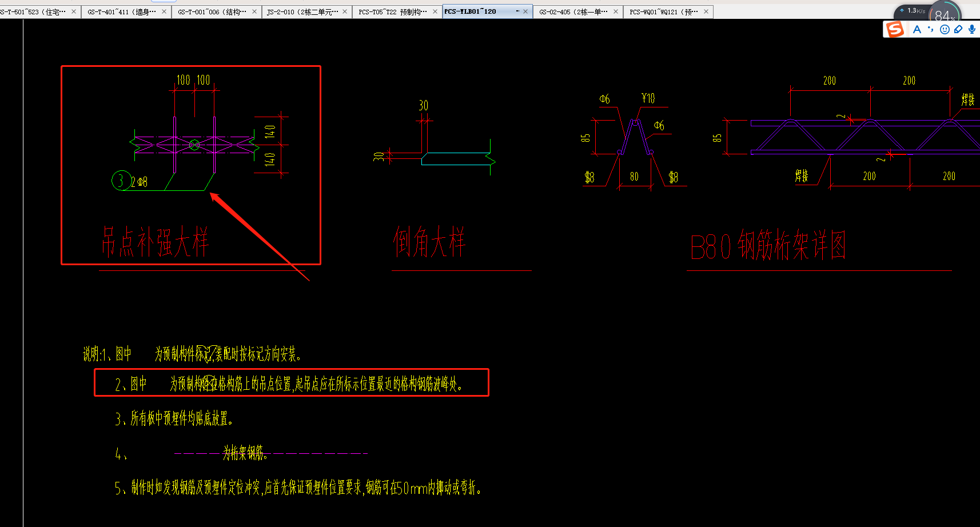Close the GS-02-405 tab
Image resolution: width=980 pixels, height=527 pixels.
(x=616, y=11)
